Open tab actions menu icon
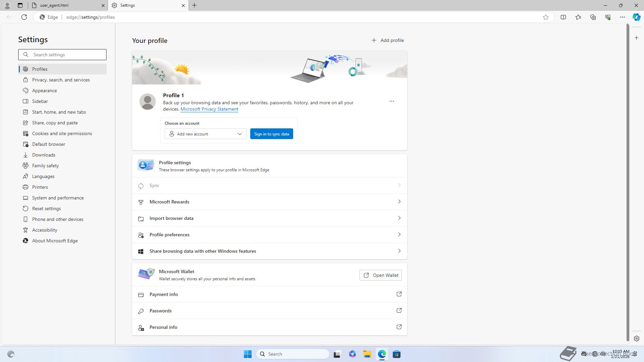 click(20, 5)
